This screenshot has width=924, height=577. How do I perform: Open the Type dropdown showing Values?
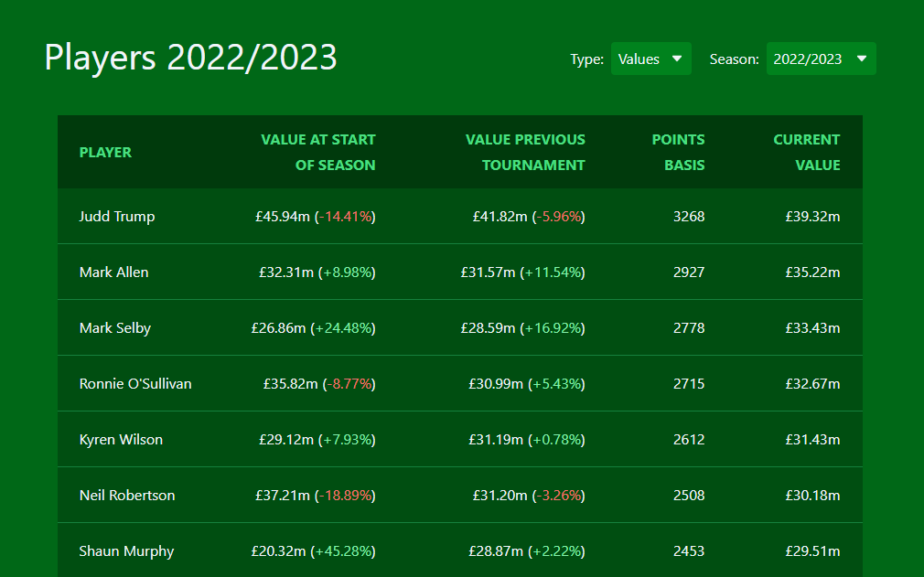pos(650,59)
